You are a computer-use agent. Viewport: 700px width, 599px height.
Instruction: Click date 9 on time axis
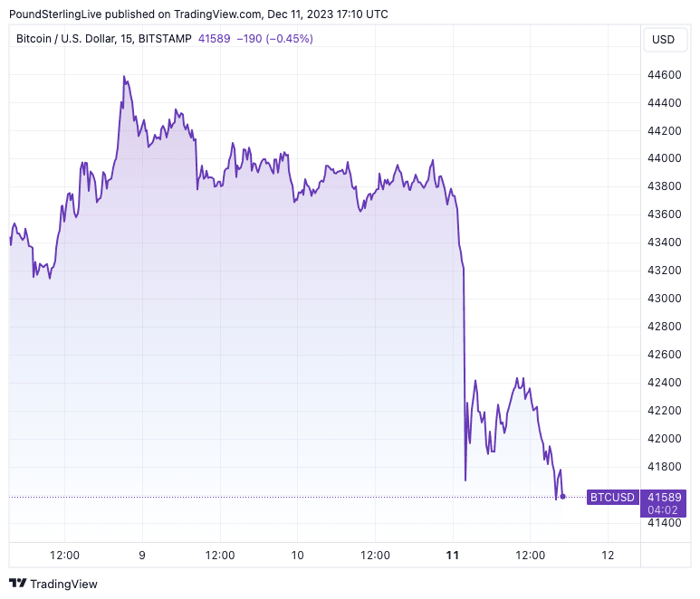142,555
